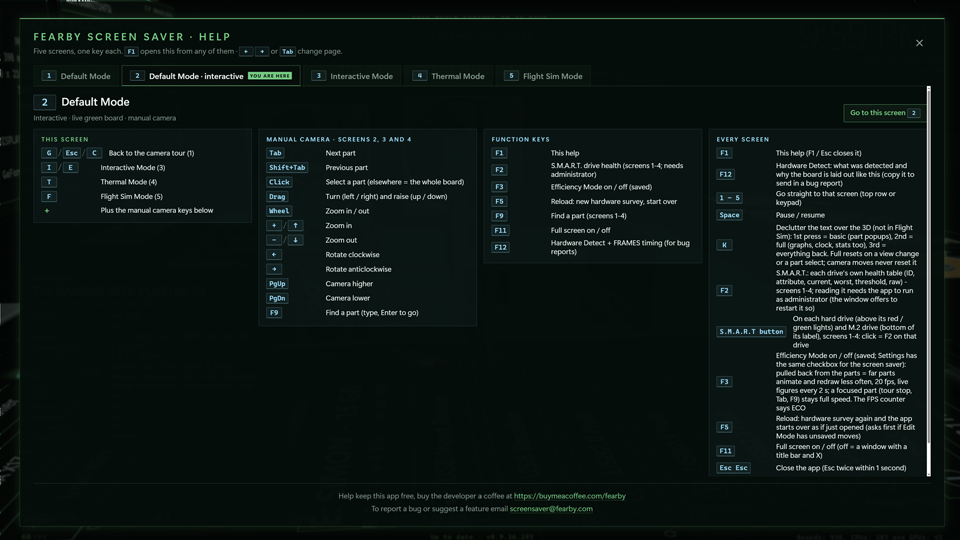Click the C key cap under This Screen
Screen dimensions: 960x540
(x=94, y=153)
